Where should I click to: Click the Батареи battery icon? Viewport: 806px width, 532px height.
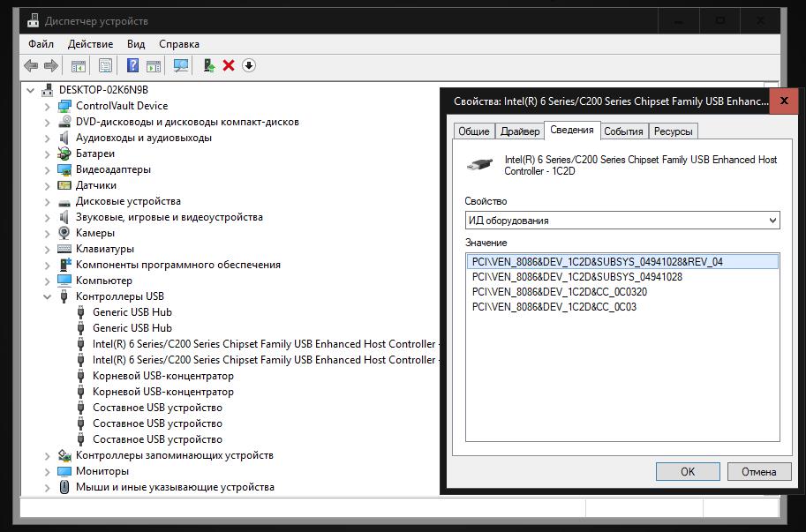64,154
